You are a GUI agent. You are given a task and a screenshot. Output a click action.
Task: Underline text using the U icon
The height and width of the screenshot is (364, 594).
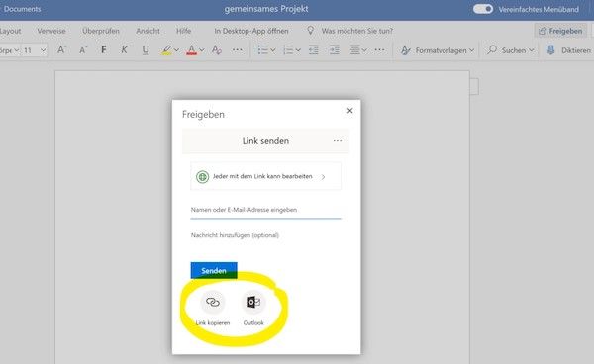click(146, 49)
